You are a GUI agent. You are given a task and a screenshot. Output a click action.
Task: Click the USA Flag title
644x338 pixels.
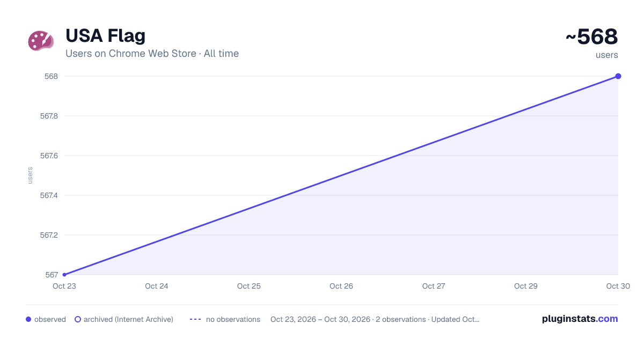(x=105, y=36)
